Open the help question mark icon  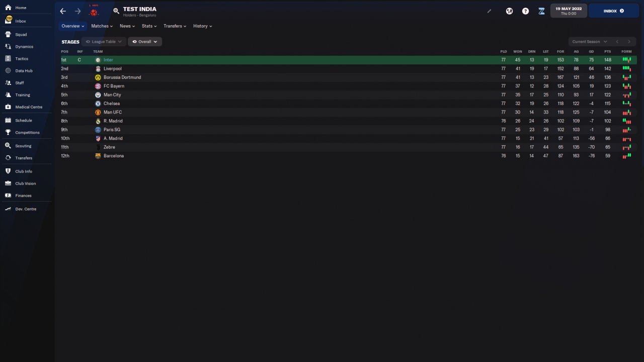[525, 11]
